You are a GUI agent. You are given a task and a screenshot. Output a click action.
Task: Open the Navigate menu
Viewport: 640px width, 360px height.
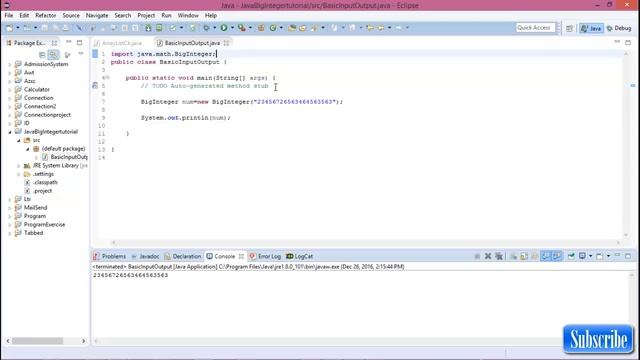click(97, 16)
